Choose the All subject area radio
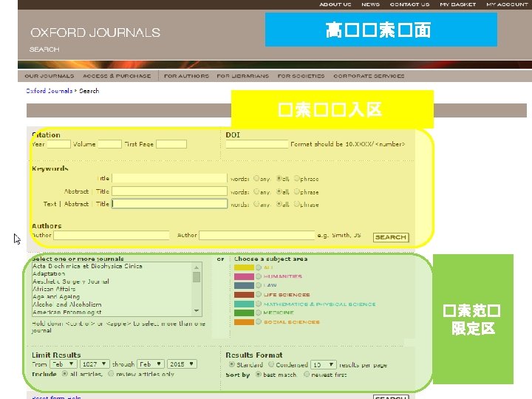 click(x=259, y=267)
